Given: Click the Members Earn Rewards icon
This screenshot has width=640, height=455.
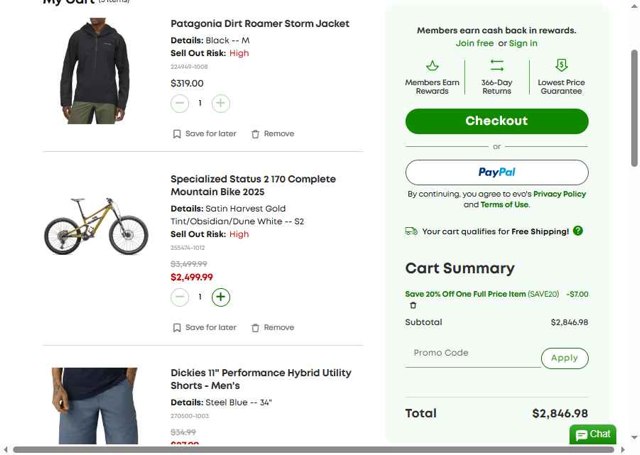Looking at the screenshot, I should click(x=432, y=66).
